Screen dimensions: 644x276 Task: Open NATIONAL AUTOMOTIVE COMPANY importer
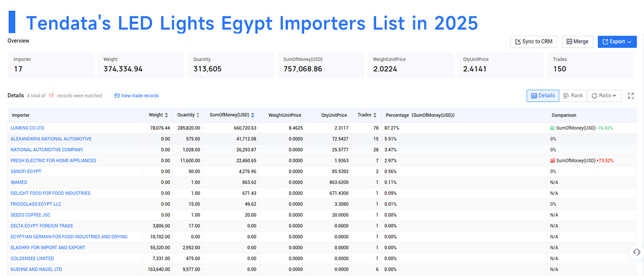pos(47,149)
